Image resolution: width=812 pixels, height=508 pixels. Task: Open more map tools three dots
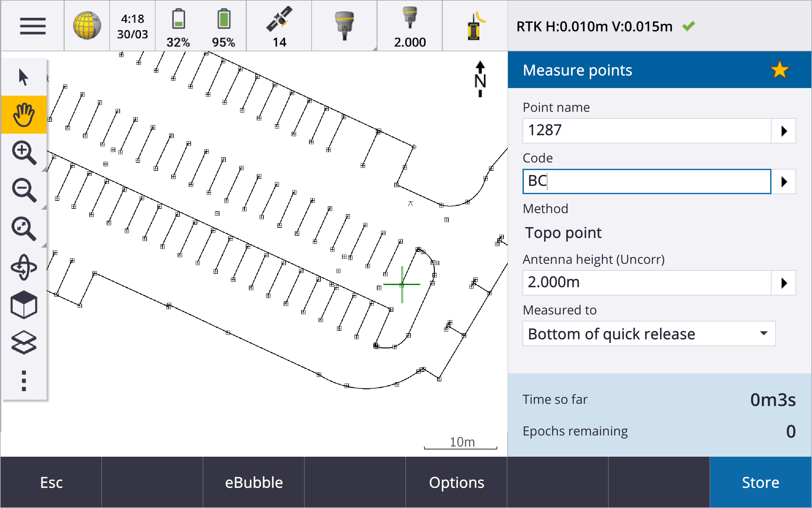[x=24, y=381]
